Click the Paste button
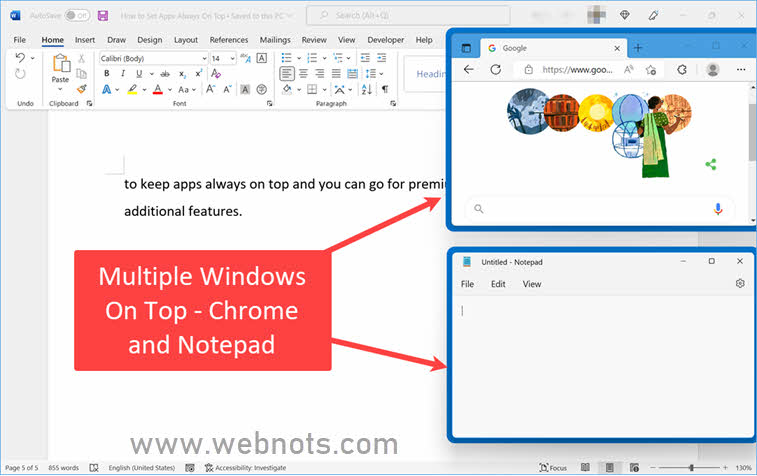 click(x=61, y=68)
